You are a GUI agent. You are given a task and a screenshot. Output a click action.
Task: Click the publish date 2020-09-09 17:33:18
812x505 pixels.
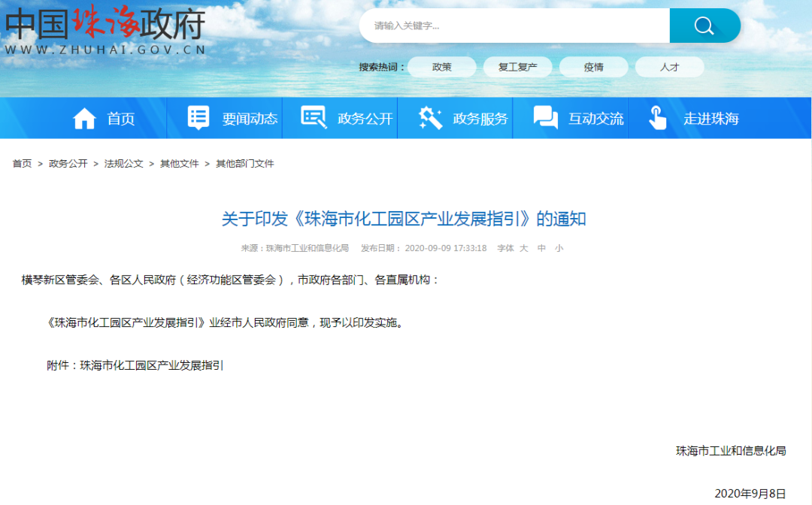click(445, 248)
